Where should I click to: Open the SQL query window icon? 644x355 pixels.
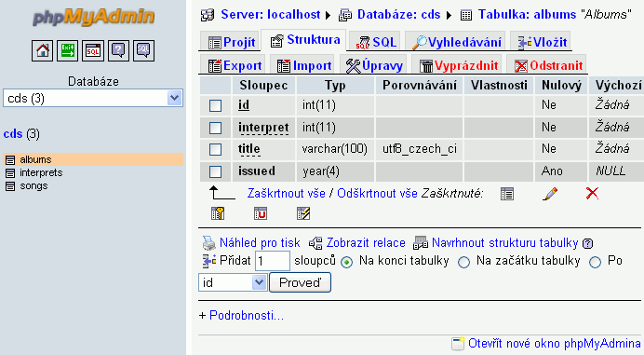point(93,50)
